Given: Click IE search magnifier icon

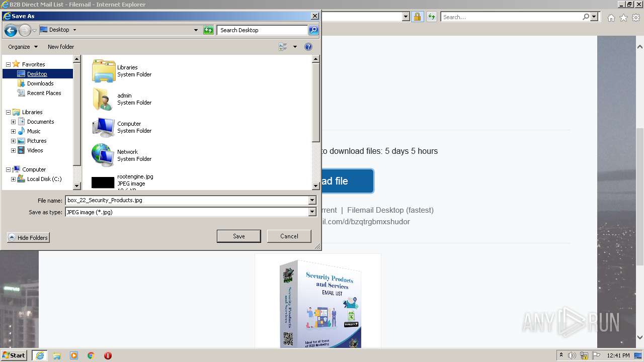Looking at the screenshot, I should click(586, 17).
